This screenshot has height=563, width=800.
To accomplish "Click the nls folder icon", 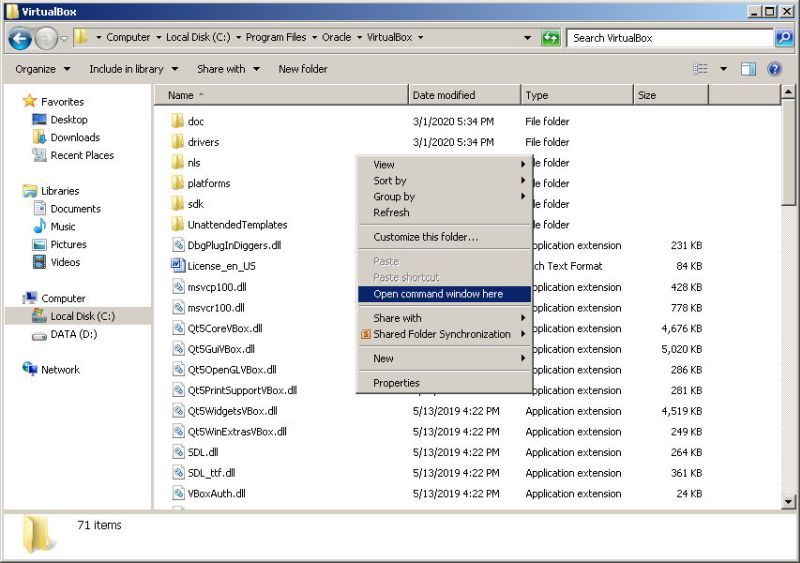I will [x=177, y=162].
